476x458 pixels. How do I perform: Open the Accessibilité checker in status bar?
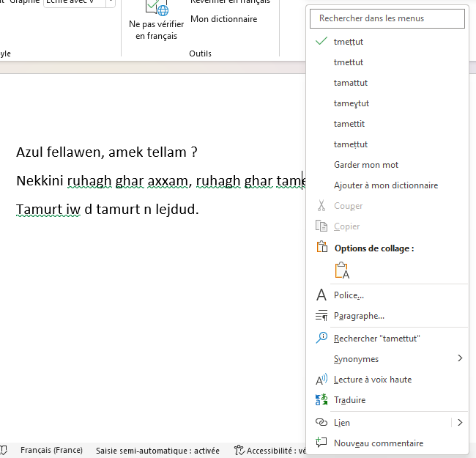click(x=270, y=451)
